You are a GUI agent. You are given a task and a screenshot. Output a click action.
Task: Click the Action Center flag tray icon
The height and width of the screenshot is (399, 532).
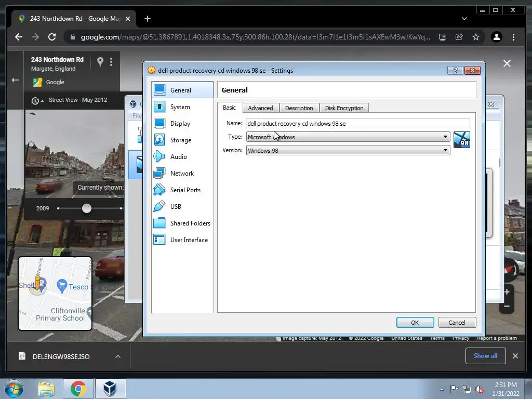[454, 389]
